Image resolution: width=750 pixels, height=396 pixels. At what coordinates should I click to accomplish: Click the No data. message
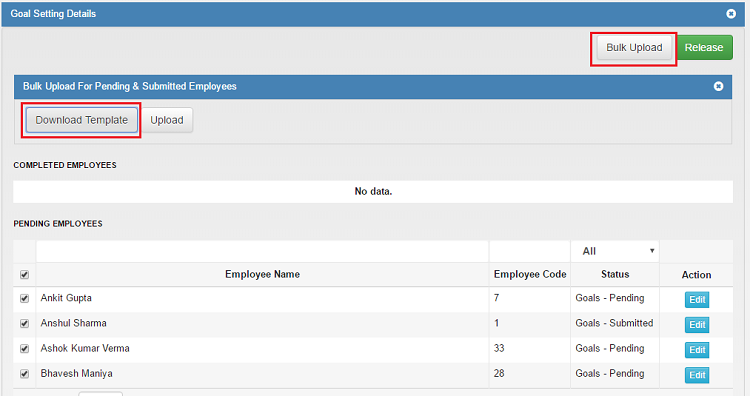click(x=373, y=191)
